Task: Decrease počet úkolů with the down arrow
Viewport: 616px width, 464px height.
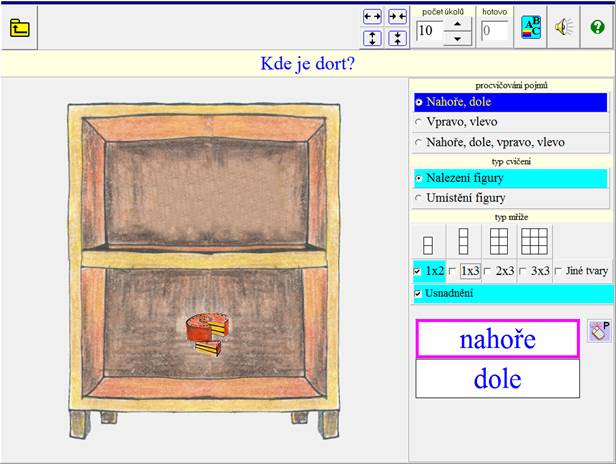Action: point(457,38)
